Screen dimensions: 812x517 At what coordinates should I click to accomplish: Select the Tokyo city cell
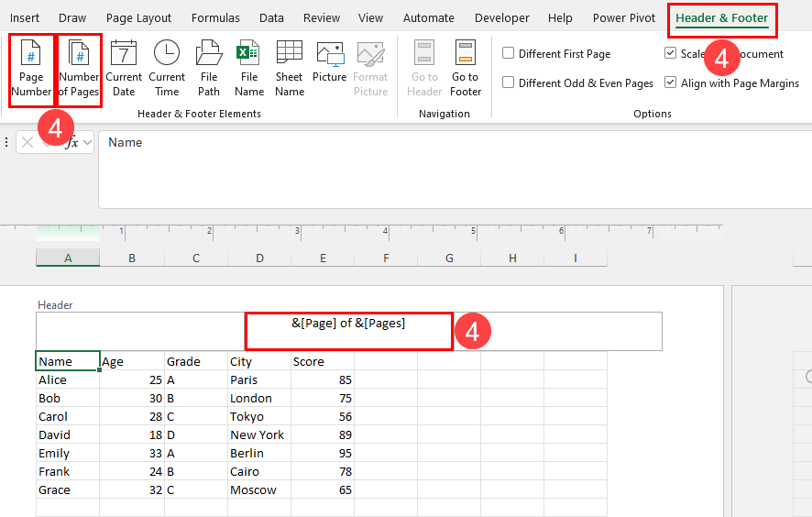pyautogui.click(x=259, y=416)
